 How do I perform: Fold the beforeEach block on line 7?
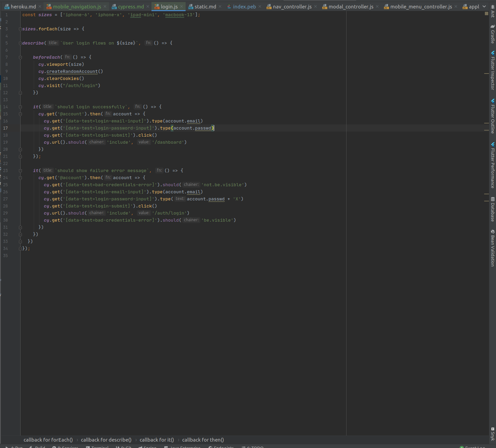(20, 57)
